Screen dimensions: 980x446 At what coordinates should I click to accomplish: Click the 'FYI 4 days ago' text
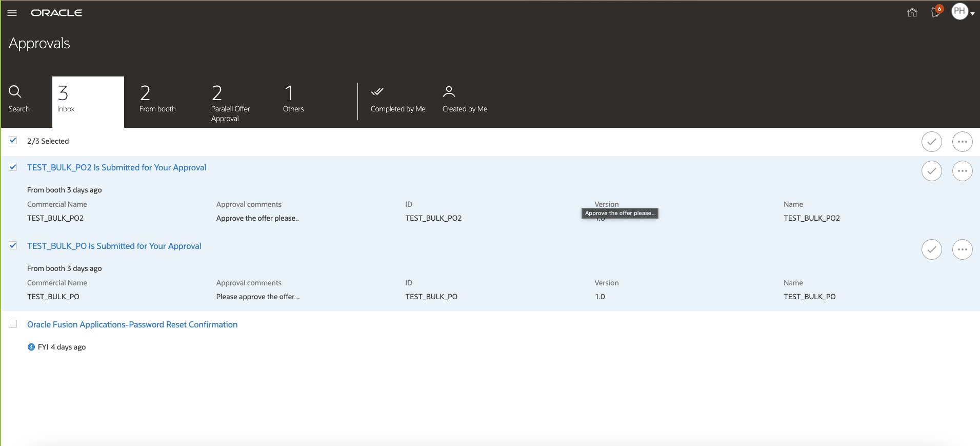62,347
